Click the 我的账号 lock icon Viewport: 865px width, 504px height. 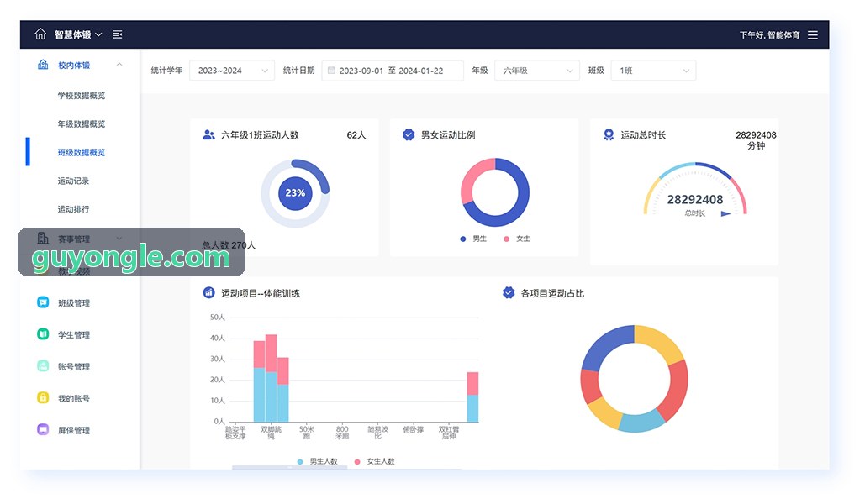click(x=43, y=397)
